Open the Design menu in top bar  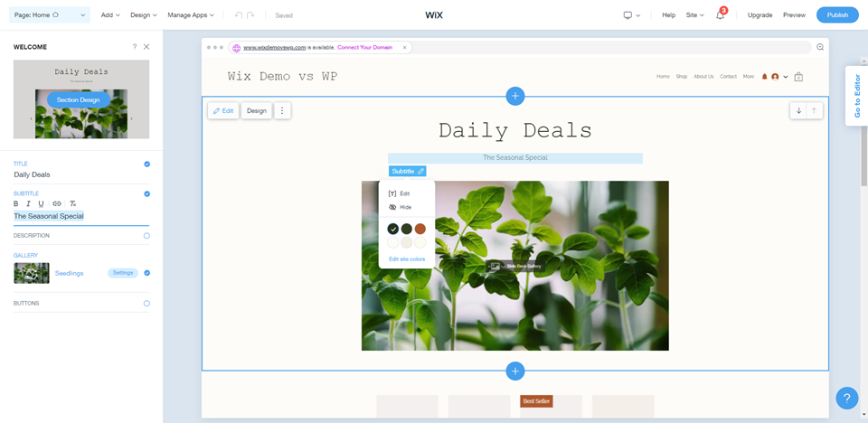[144, 15]
